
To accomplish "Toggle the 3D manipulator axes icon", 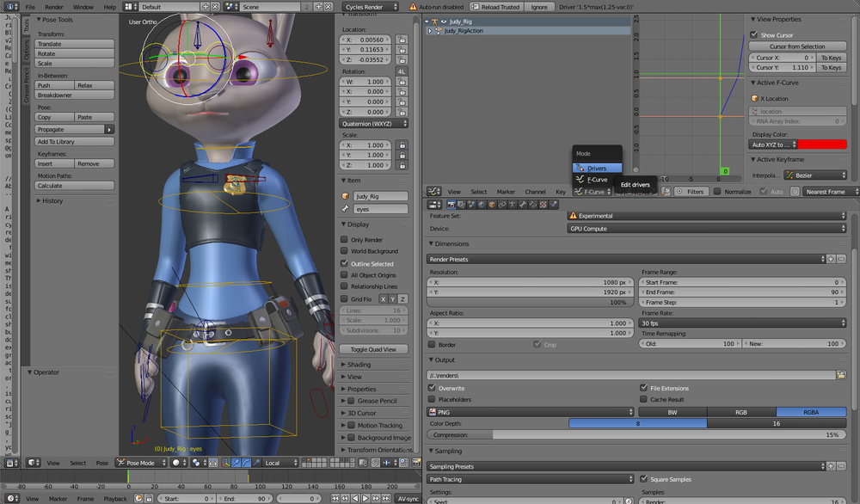I will 225,463.
